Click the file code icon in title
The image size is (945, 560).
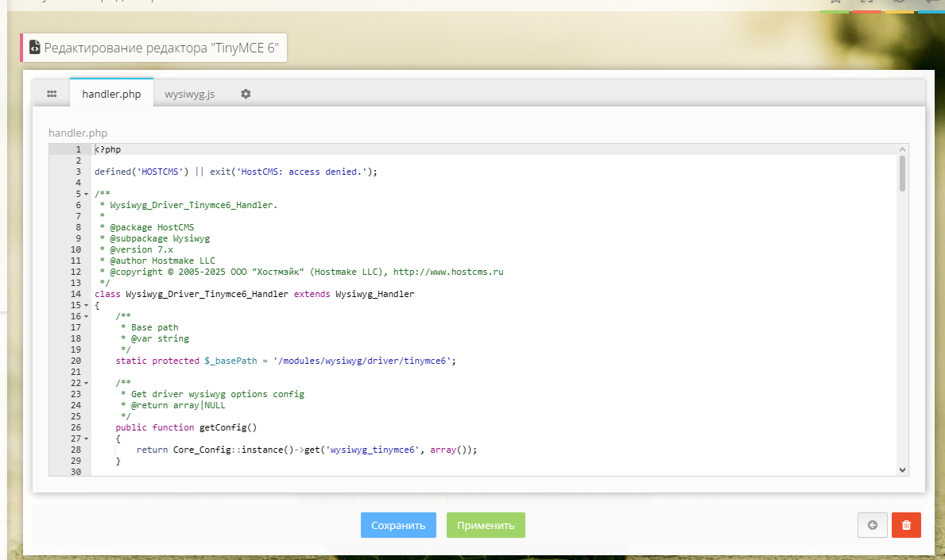click(34, 48)
